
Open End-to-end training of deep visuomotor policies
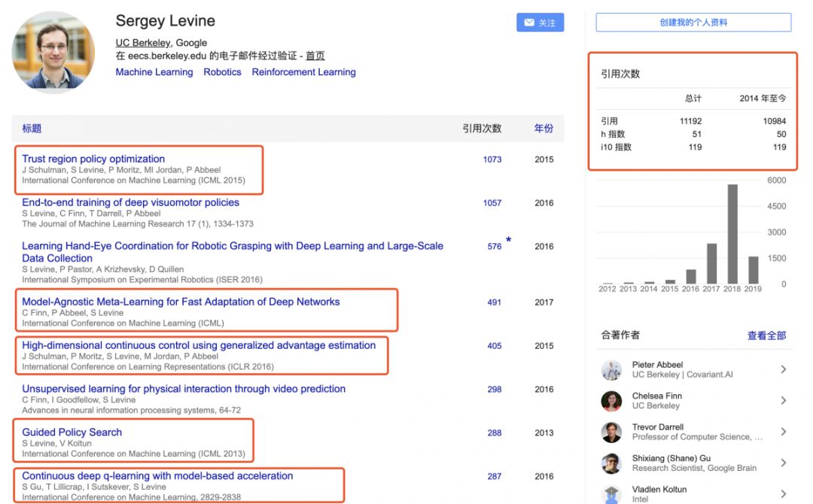[x=131, y=202]
